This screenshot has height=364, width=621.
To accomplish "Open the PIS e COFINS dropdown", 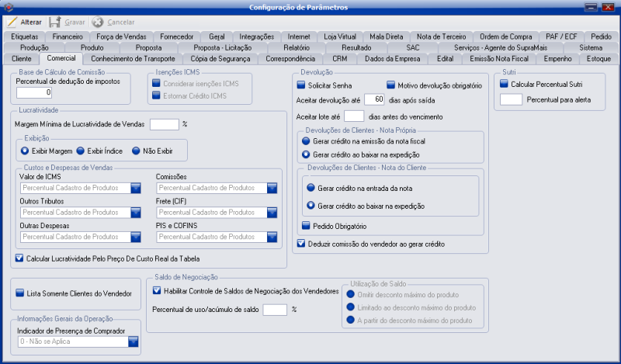I will tap(272, 237).
